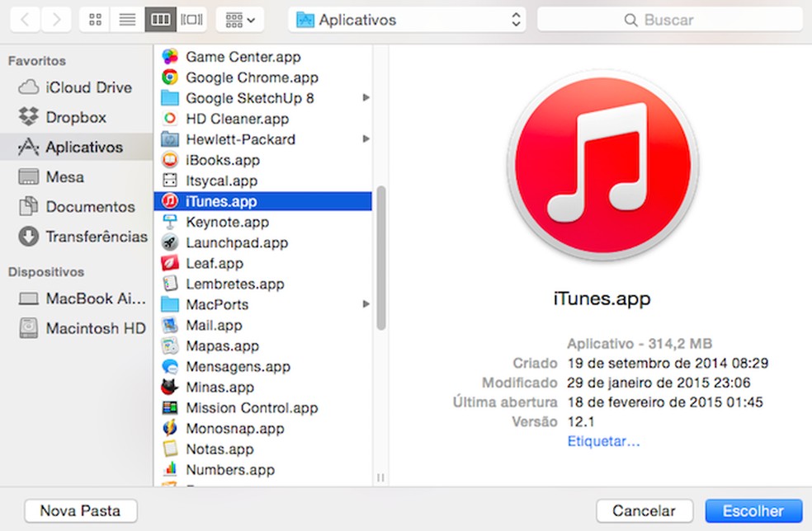The height and width of the screenshot is (531, 812).
Task: Click the 'Aplicativo - 314,2 MB' text
Action: coord(640,344)
